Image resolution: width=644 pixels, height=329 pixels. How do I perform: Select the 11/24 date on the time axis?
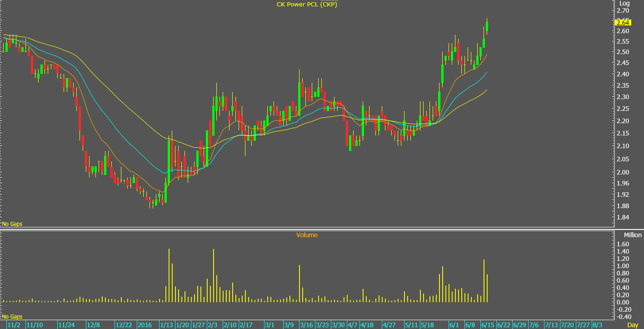tap(67, 325)
